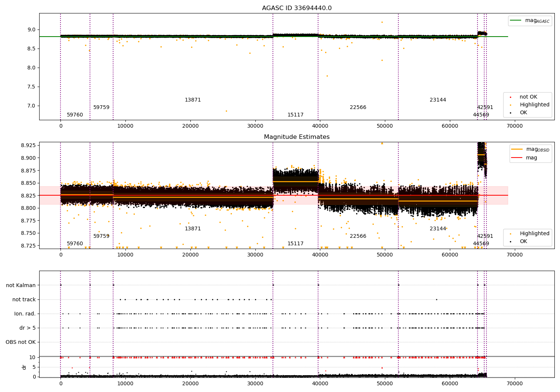The width and height of the screenshot is (560, 392).
Task: Click the orange line sample beside mag OBSID
Action: point(517,149)
